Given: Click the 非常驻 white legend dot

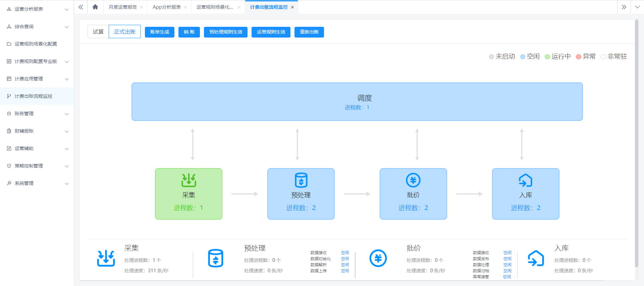Looking at the screenshot, I should [x=603, y=57].
